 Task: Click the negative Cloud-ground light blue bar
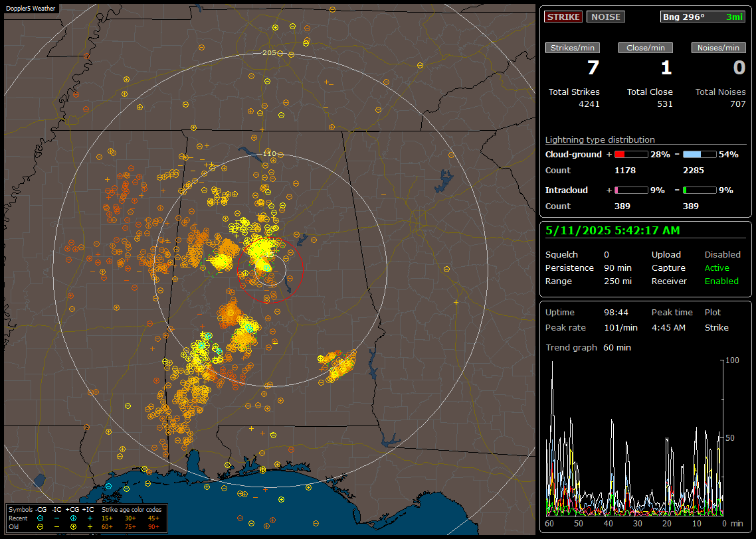pos(700,155)
